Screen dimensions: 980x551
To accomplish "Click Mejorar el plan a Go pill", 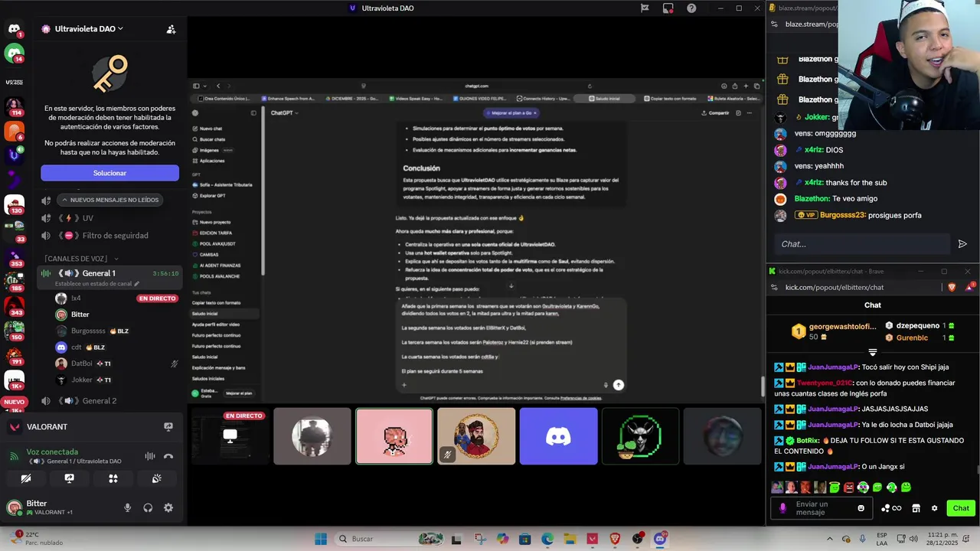I will (x=511, y=112).
